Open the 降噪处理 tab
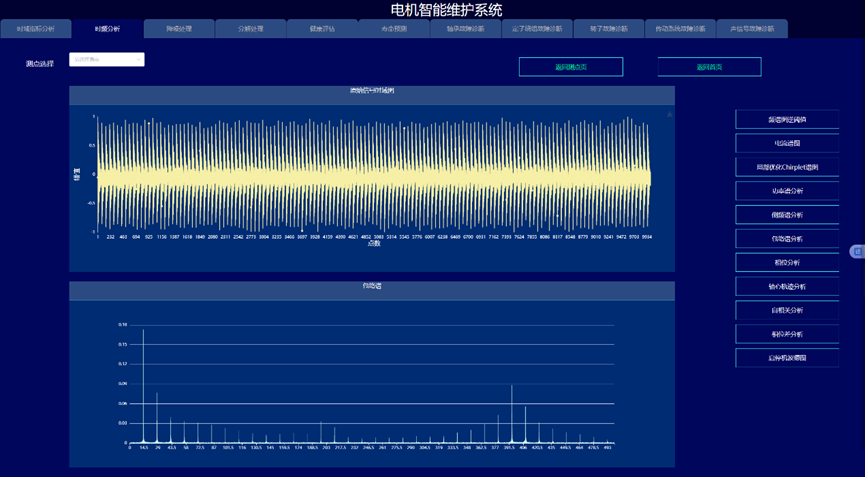The image size is (865, 477). (179, 29)
